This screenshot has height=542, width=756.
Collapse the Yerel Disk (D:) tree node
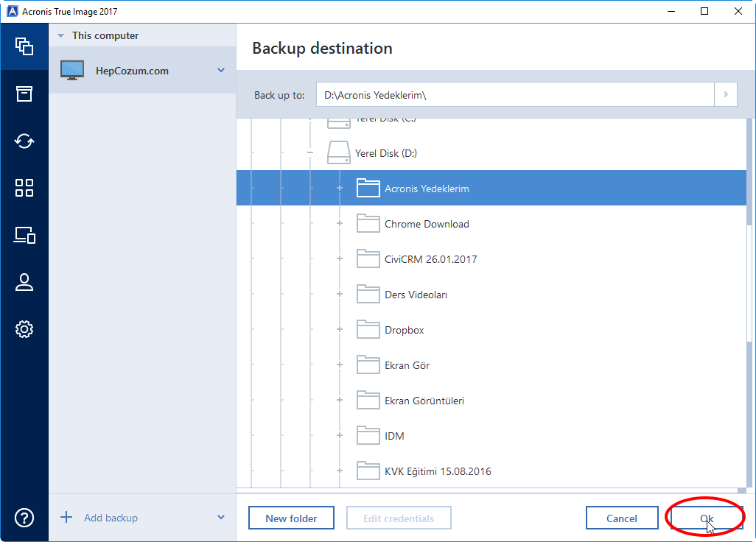click(310, 152)
